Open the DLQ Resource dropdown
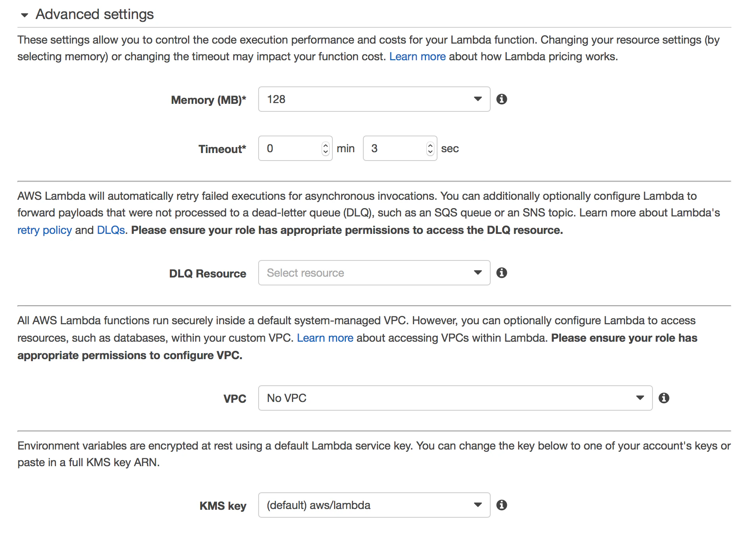Viewport: 756px width, 551px height. 374,273
